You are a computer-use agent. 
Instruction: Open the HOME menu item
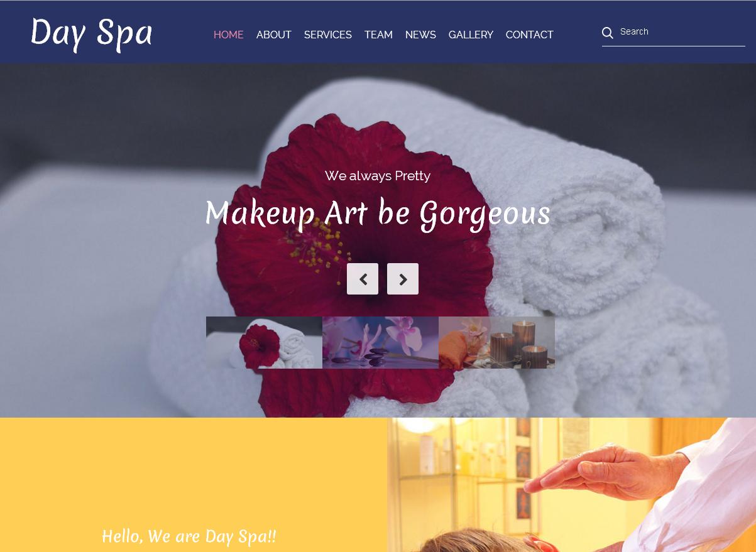229,35
